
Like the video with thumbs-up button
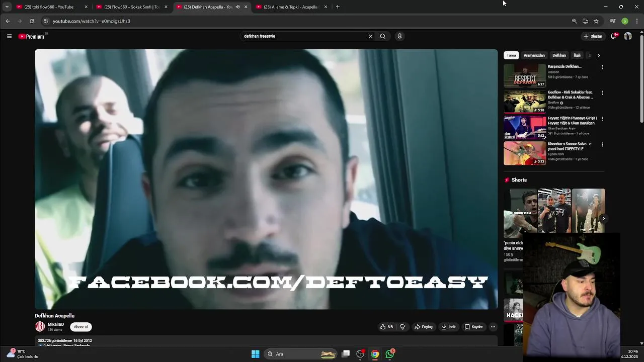386,327
